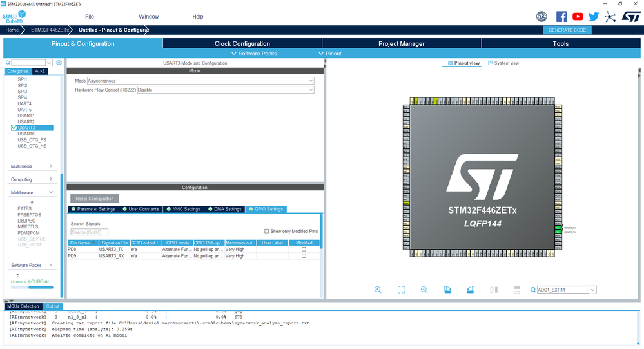Tick the Modified checkbox for PD9
The image size is (644, 349).
point(304,256)
